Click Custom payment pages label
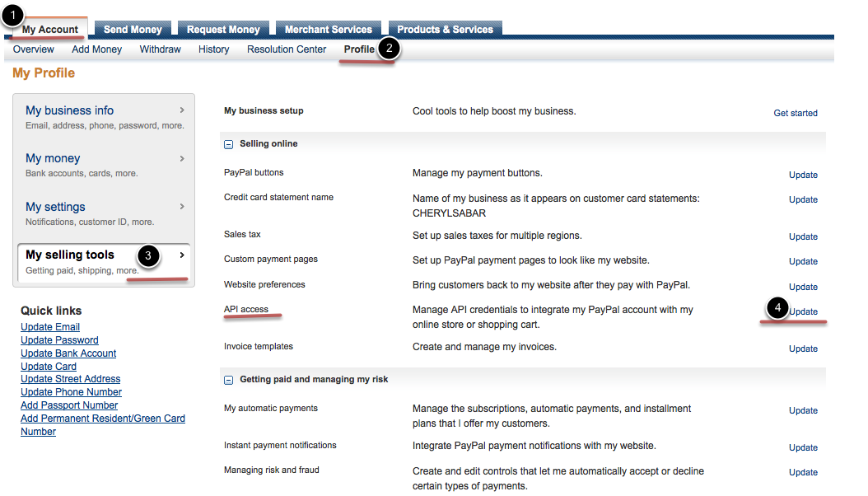Image resolution: width=868 pixels, height=496 pixels. pos(271,259)
